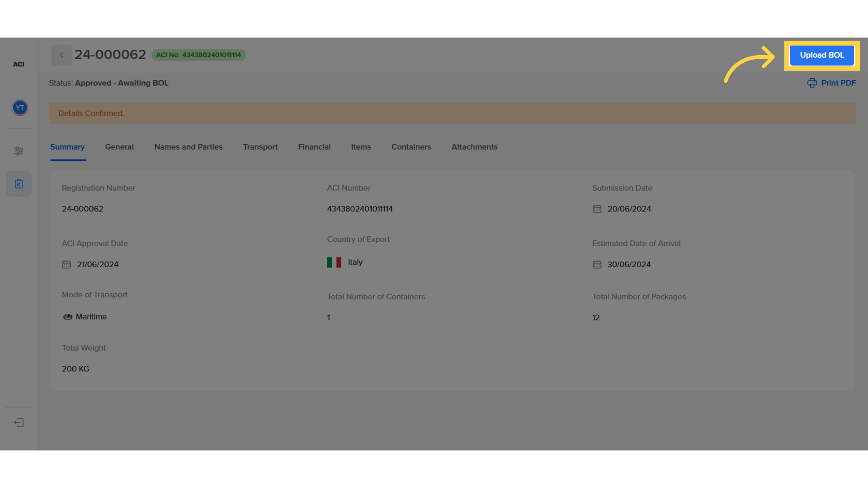The width and height of the screenshot is (868, 488).
Task: Dismiss the Details Confirmed banner
Action: point(452,113)
